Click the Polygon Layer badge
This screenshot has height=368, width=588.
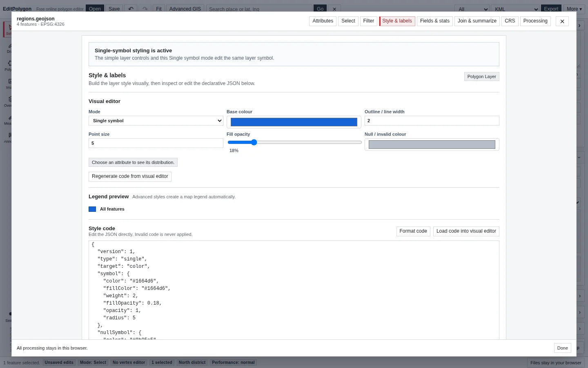pos(482,76)
